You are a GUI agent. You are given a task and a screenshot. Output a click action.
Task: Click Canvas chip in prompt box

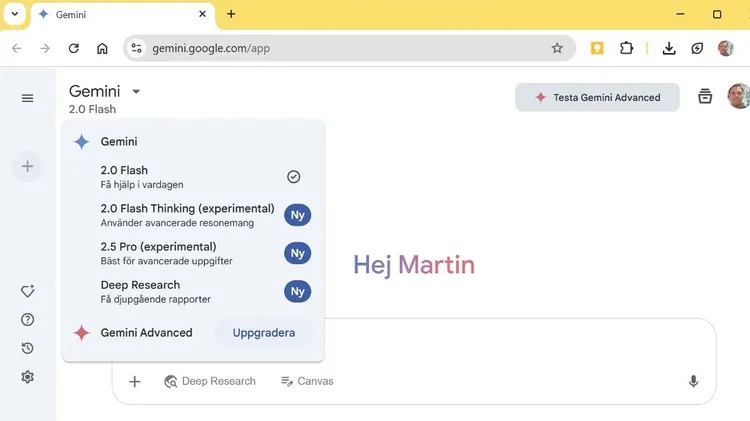coord(307,381)
